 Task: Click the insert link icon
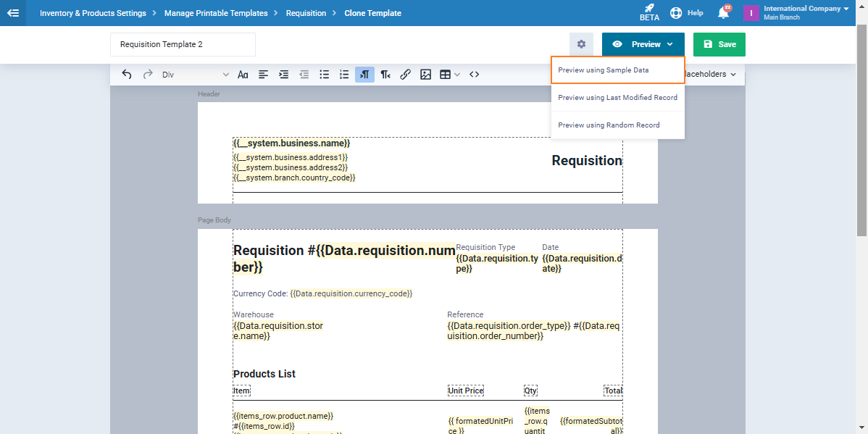coord(406,74)
